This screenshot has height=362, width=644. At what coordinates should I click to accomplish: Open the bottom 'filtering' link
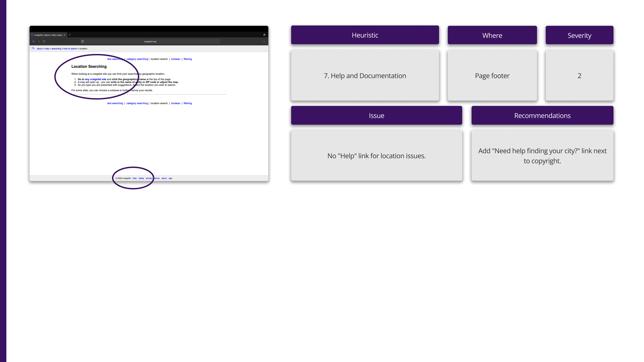click(187, 103)
